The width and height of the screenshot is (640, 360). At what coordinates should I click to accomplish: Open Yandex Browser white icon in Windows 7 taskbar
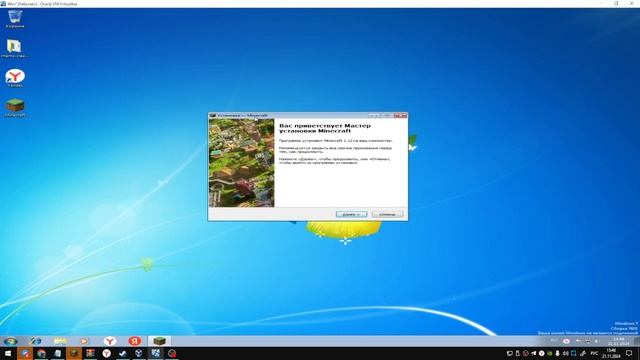pyautogui.click(x=109, y=341)
